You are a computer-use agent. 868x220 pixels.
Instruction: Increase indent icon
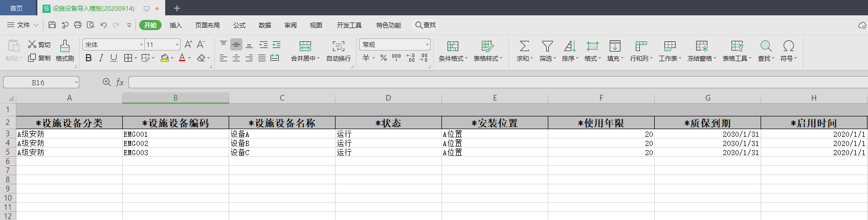(x=276, y=44)
